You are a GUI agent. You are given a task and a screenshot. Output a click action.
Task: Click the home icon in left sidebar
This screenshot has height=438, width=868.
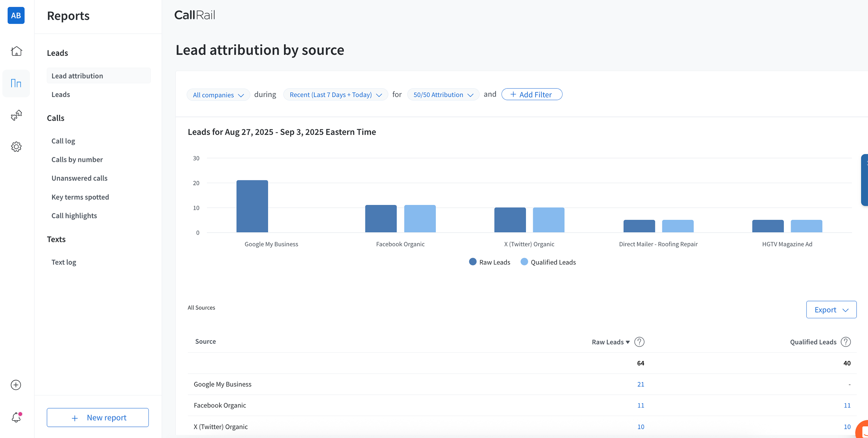coord(16,51)
